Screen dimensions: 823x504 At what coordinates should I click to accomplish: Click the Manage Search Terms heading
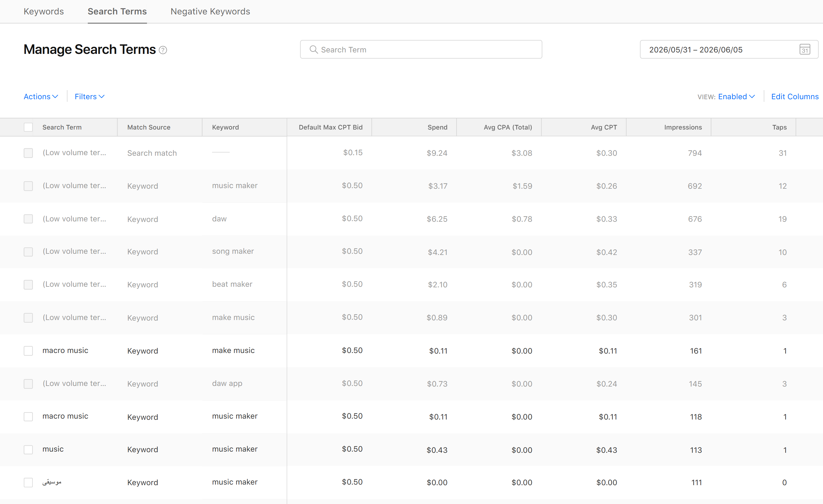pos(90,49)
